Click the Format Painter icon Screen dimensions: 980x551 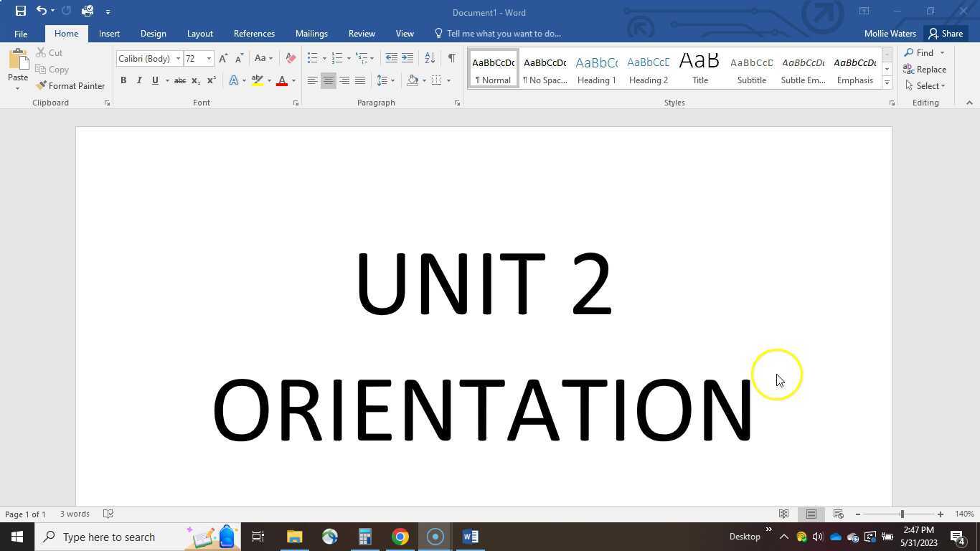(41, 85)
